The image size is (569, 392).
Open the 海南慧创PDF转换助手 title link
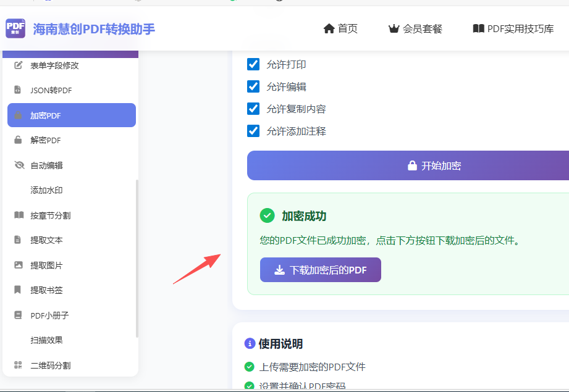94,29
